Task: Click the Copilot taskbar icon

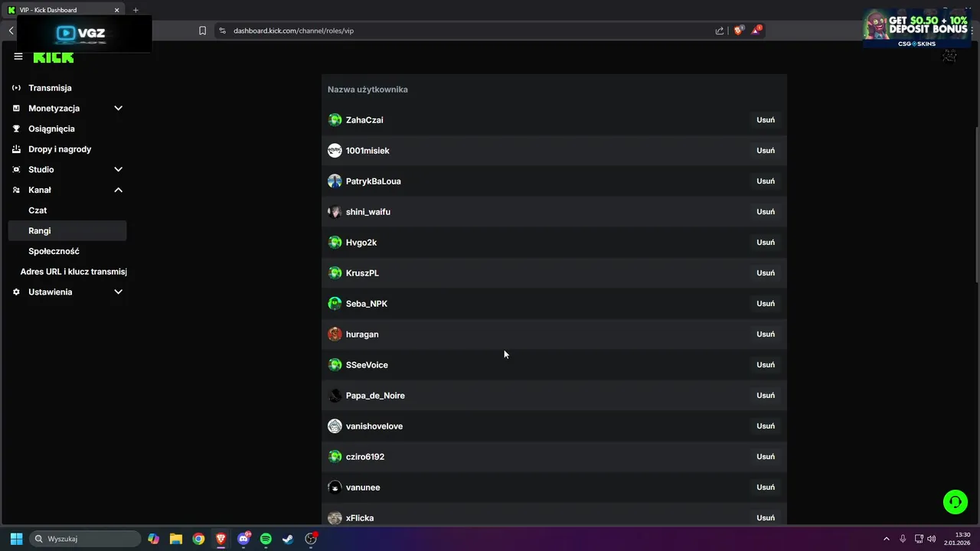Action: (154, 539)
